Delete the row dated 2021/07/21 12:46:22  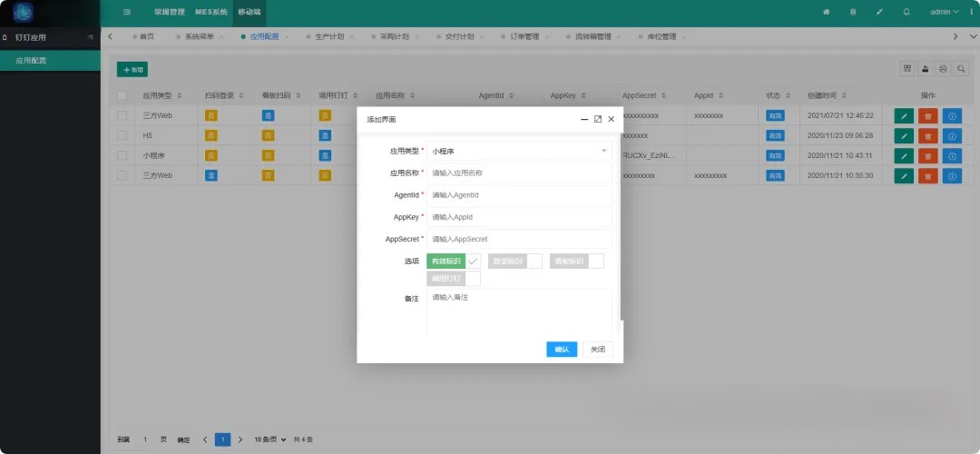click(x=928, y=115)
